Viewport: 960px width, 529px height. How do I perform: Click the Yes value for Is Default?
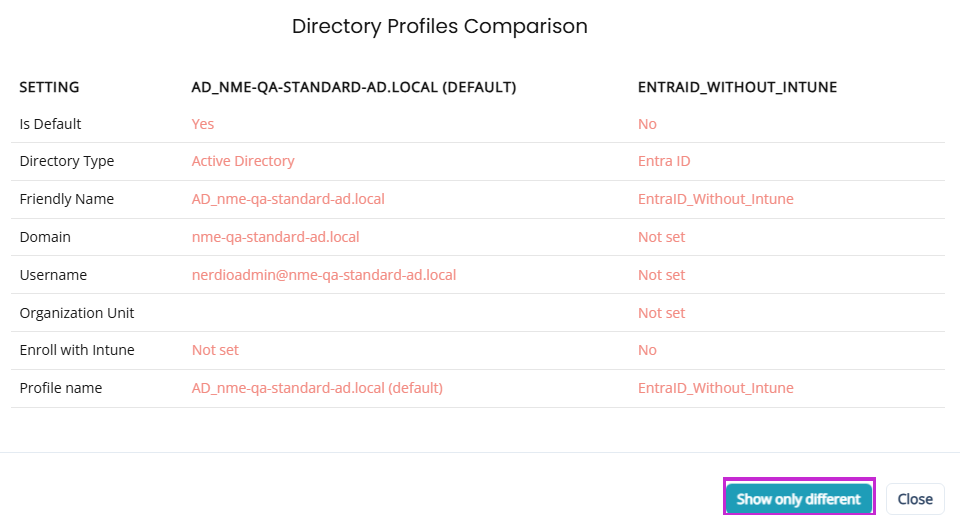click(202, 124)
